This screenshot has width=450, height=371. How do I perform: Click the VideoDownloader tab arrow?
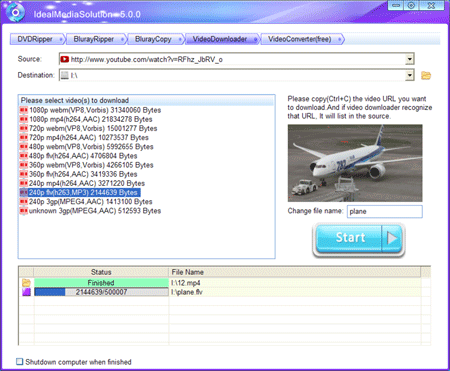pyautogui.click(x=256, y=39)
